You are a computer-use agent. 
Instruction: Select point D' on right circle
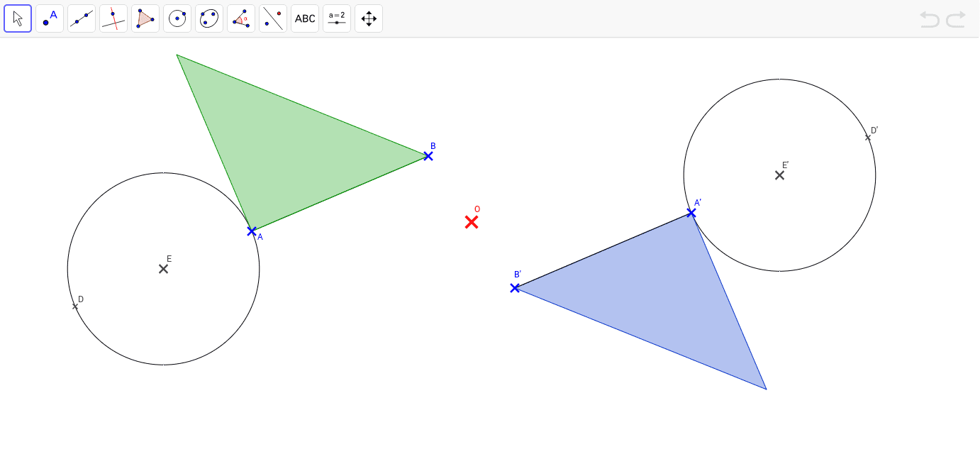pyautogui.click(x=868, y=138)
